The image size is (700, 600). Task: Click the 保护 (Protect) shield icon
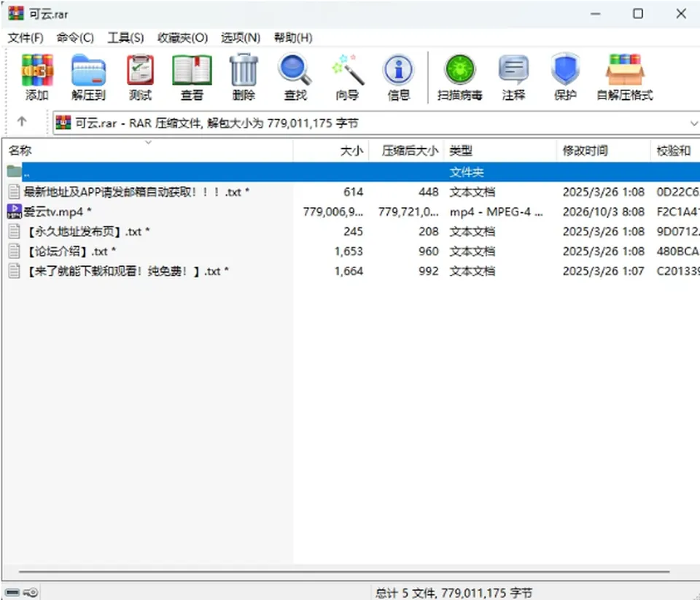click(x=565, y=69)
